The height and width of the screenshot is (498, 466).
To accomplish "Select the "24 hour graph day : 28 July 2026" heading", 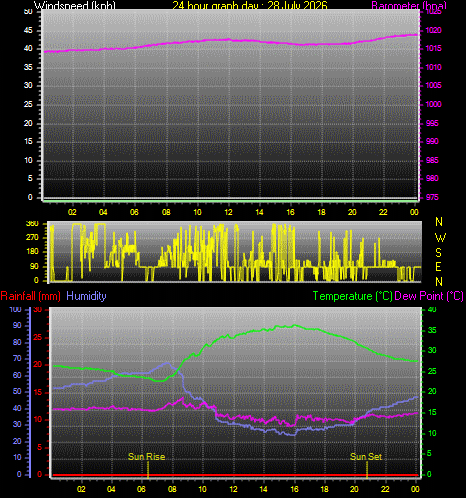I will pos(250,5).
